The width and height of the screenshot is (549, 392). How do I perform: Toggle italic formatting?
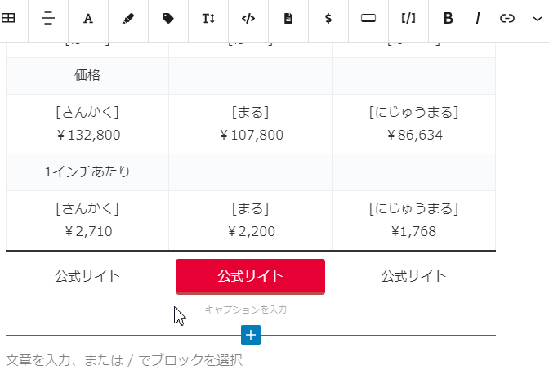pyautogui.click(x=478, y=18)
